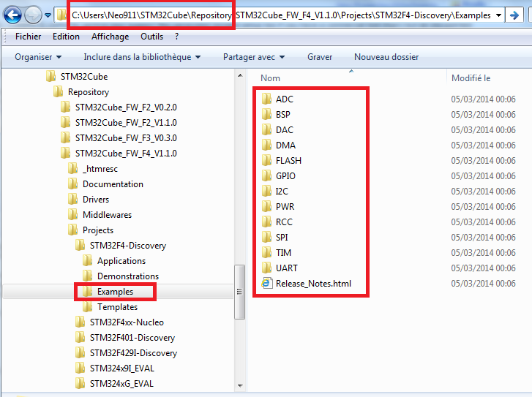This screenshot has height=397, width=532.
Task: Open the Fichier menu
Action: pos(28,37)
